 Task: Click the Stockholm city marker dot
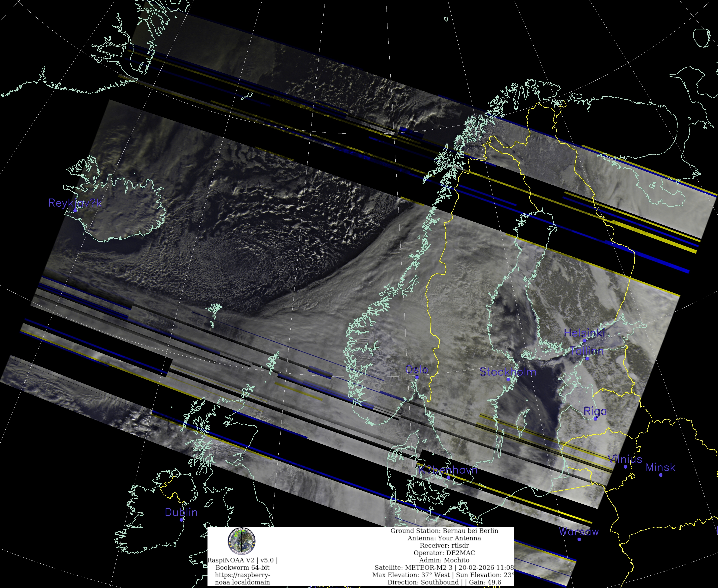pos(508,379)
